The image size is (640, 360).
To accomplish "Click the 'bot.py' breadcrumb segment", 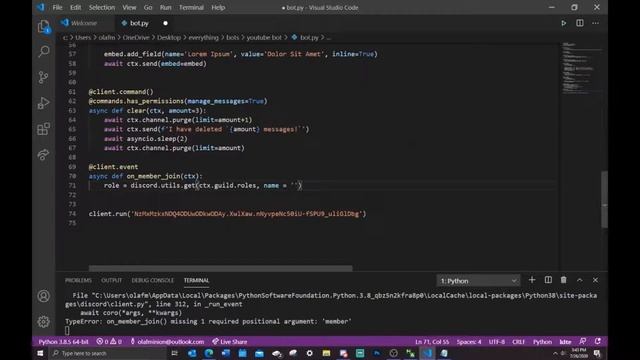I will tap(309, 38).
